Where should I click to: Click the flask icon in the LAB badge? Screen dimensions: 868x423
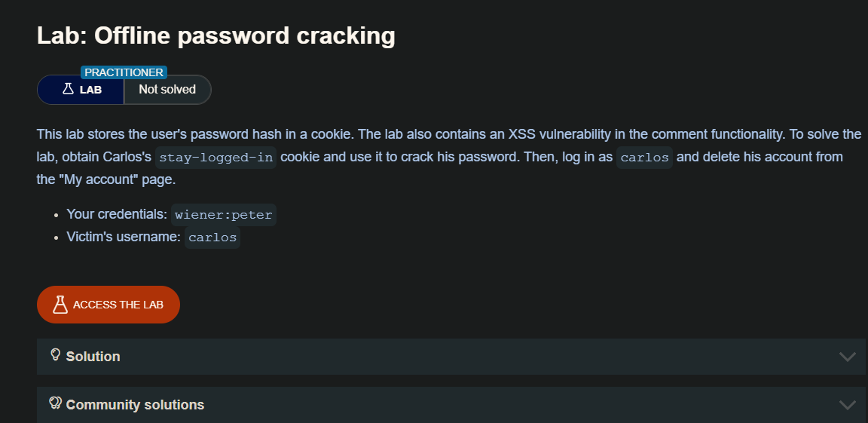pos(68,89)
